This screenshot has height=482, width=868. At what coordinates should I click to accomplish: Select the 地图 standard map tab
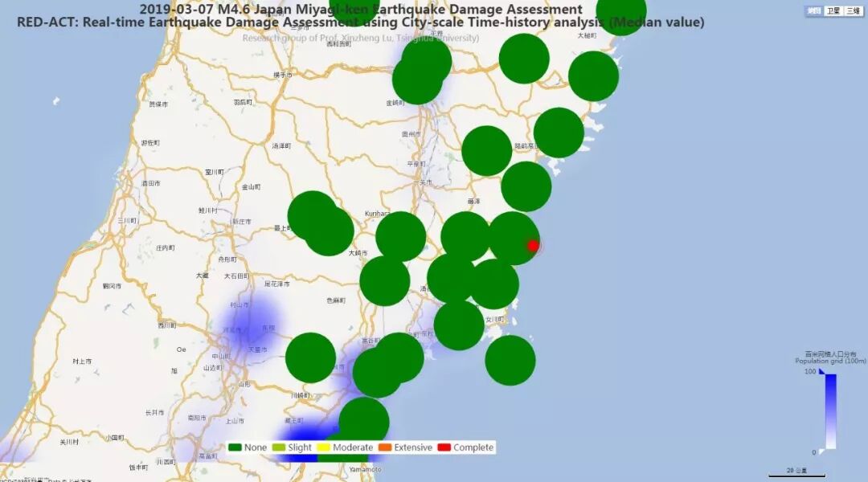point(814,11)
